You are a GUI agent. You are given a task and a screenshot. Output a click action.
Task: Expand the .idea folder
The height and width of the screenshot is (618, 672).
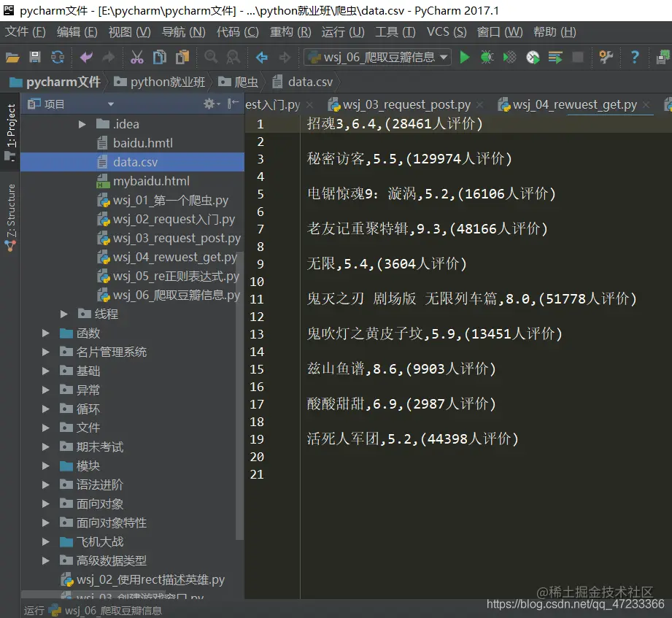82,124
